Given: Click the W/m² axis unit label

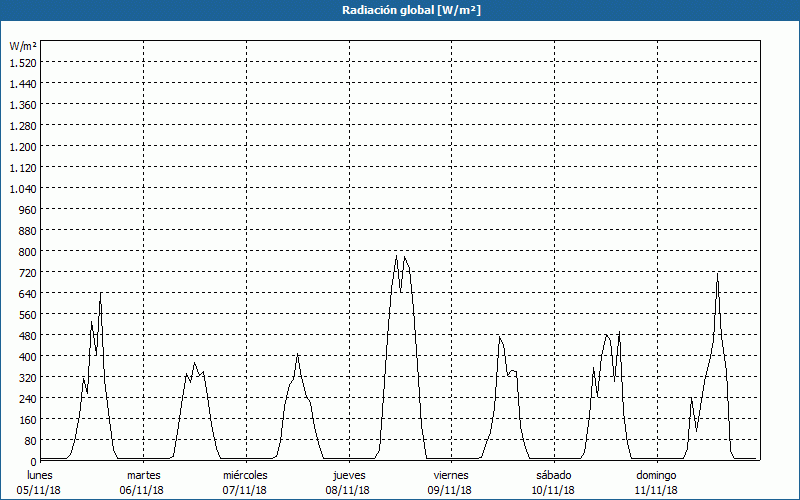Looking at the screenshot, I should coord(22,46).
